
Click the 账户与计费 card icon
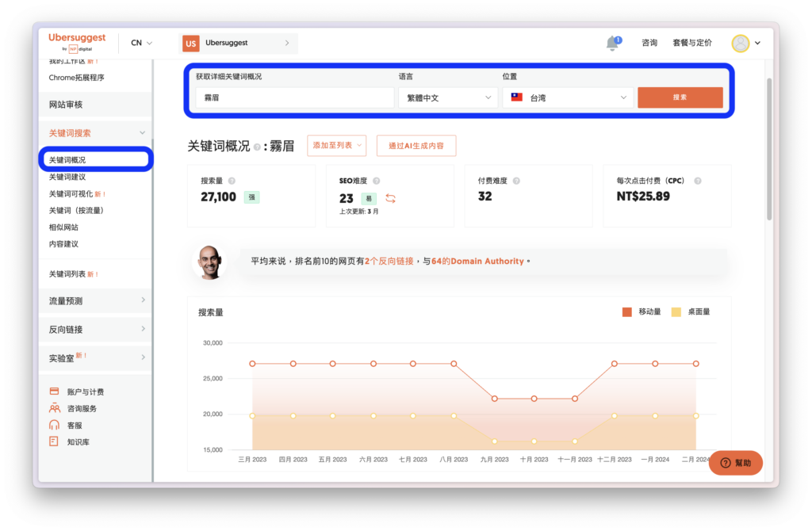click(55, 392)
